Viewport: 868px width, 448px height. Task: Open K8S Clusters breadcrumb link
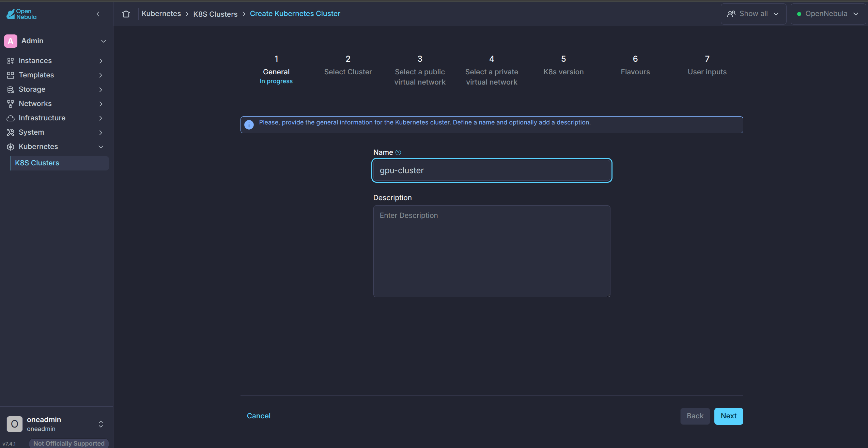pyautogui.click(x=215, y=14)
